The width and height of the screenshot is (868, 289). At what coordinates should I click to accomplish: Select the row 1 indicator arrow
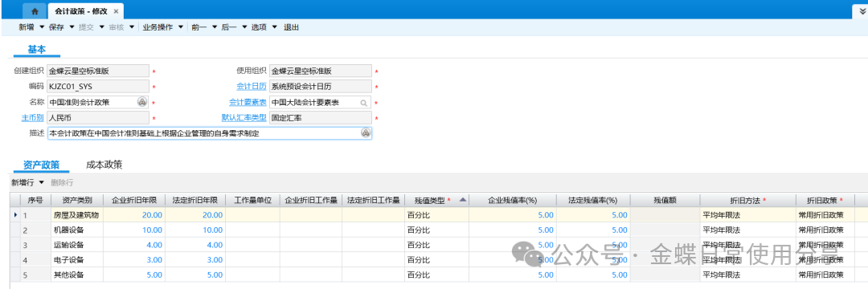(x=15, y=214)
